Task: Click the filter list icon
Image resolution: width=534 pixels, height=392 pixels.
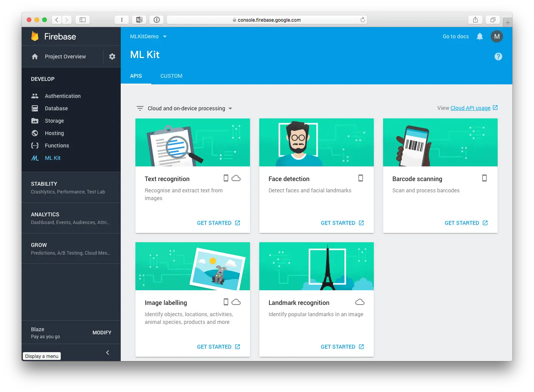Action: [140, 108]
